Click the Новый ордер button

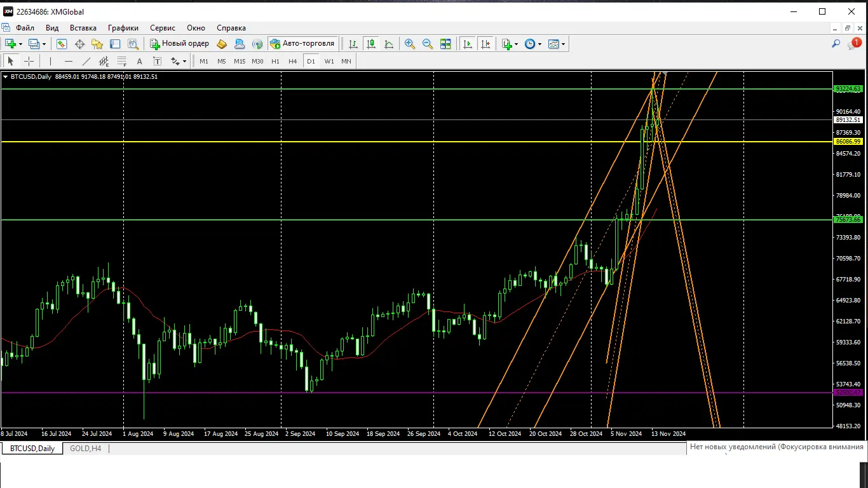tap(179, 44)
